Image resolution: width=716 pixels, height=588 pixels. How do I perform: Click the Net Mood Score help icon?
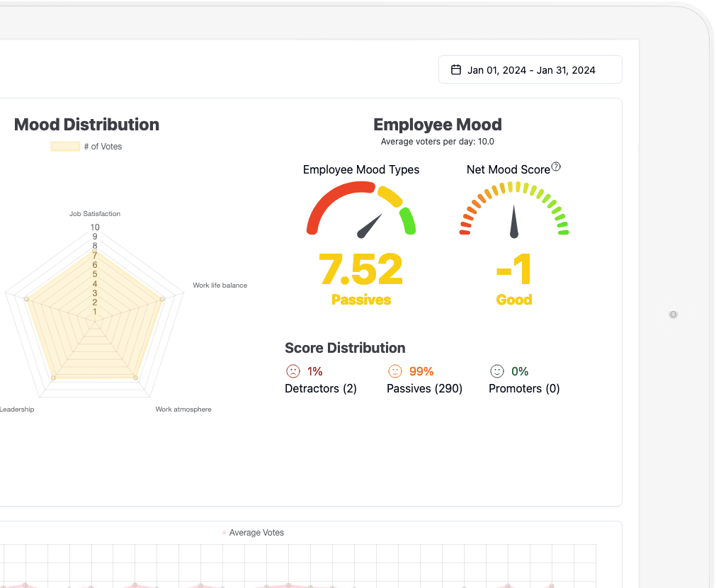click(x=556, y=166)
